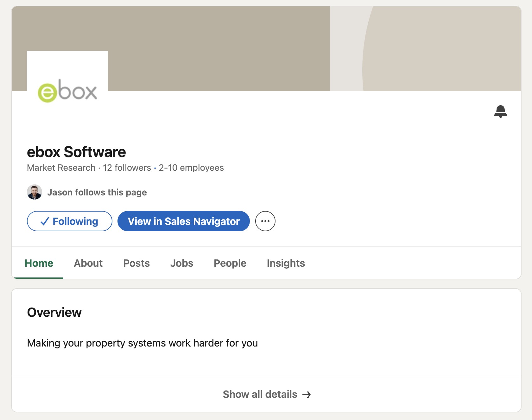Image resolution: width=532 pixels, height=420 pixels.
Task: Click the arrow icon beside Show all details
Action: 307,394
